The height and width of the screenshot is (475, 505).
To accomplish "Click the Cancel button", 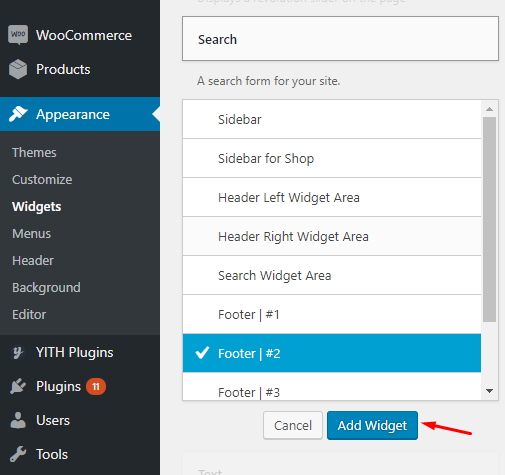I will point(293,425).
